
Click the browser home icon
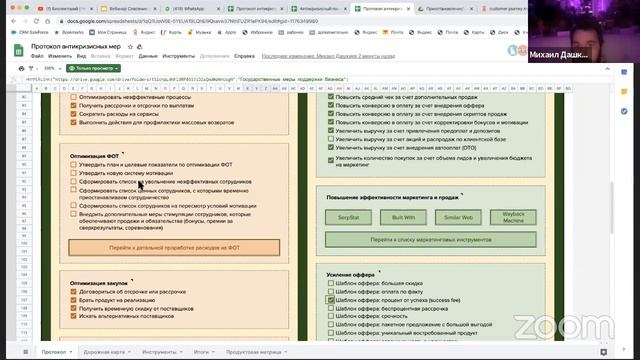[47, 21]
